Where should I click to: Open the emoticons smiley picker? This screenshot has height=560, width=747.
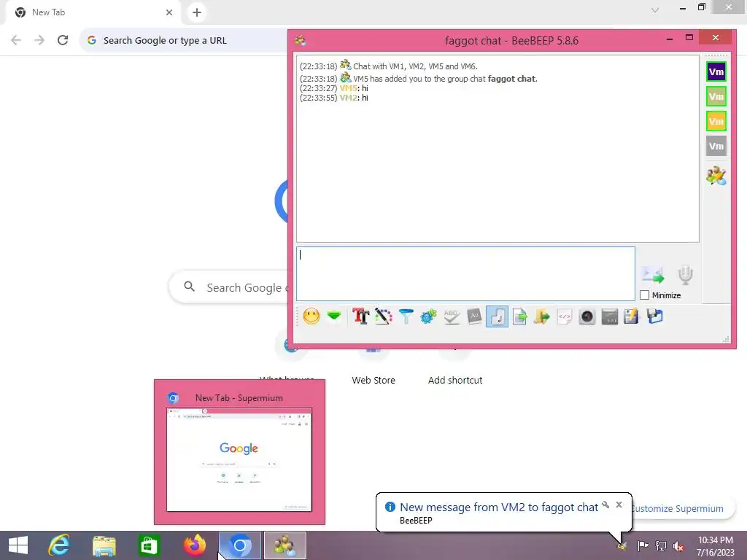[x=311, y=316]
